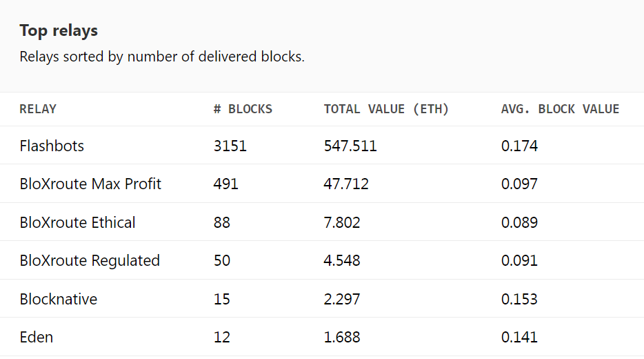
Task: Open the BloXroute Regulated relay entry
Action: [90, 261]
